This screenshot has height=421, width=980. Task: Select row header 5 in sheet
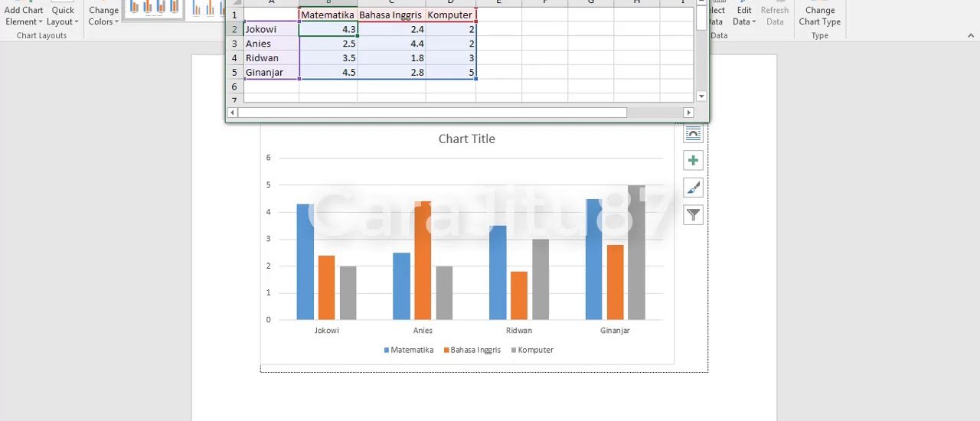(x=235, y=73)
